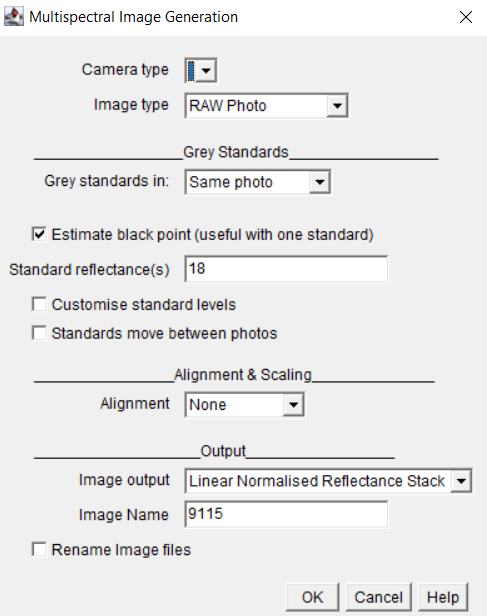487x616 pixels.
Task: Check the Rename Image files box
Action: click(x=39, y=549)
